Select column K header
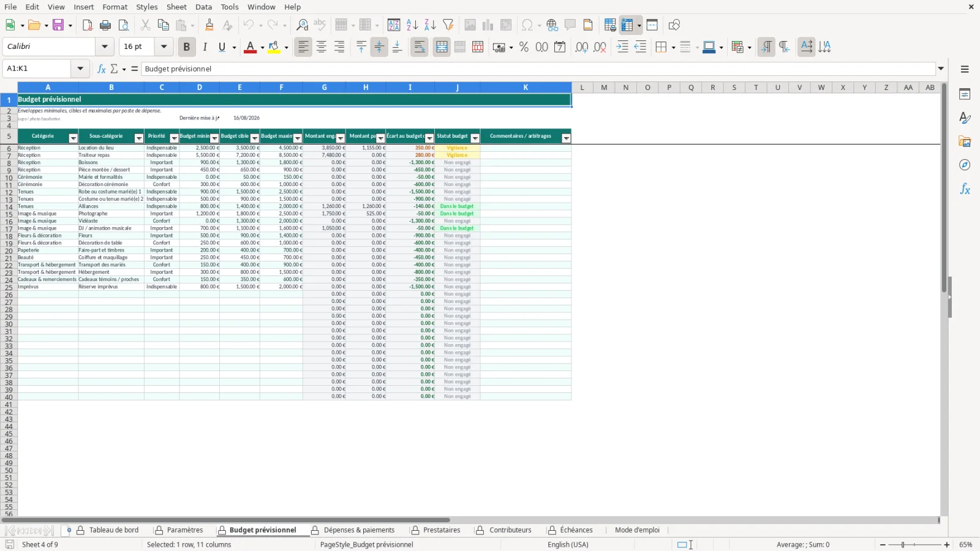 526,88
